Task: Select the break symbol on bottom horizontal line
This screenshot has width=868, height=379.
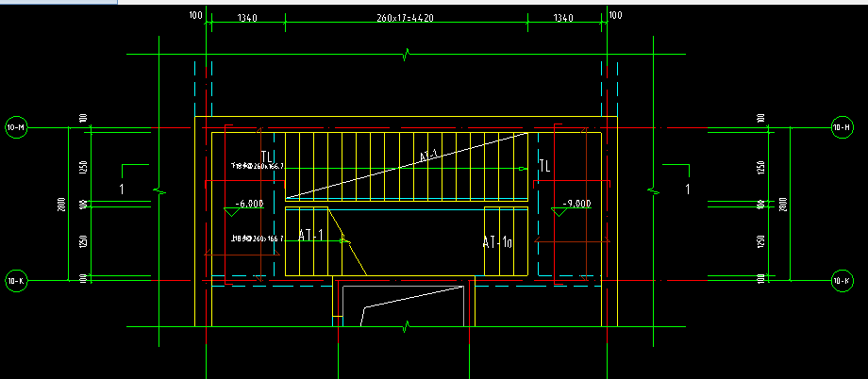Action: click(x=407, y=326)
